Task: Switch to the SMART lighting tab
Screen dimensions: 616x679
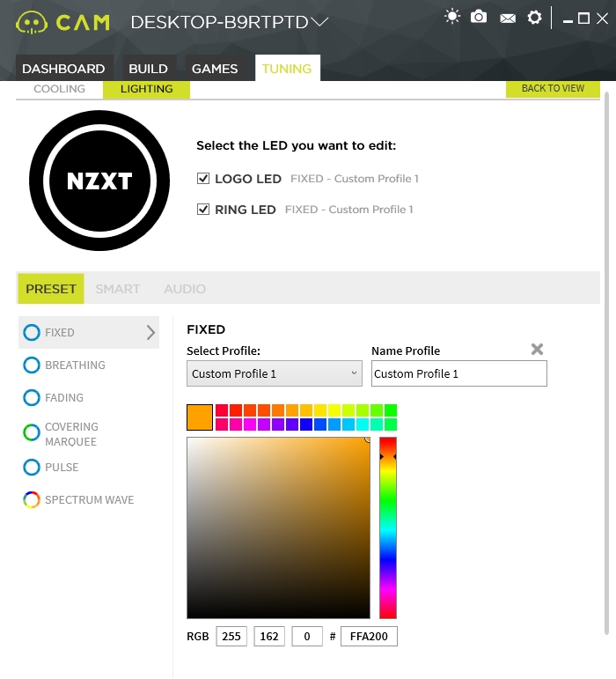Action: (118, 288)
